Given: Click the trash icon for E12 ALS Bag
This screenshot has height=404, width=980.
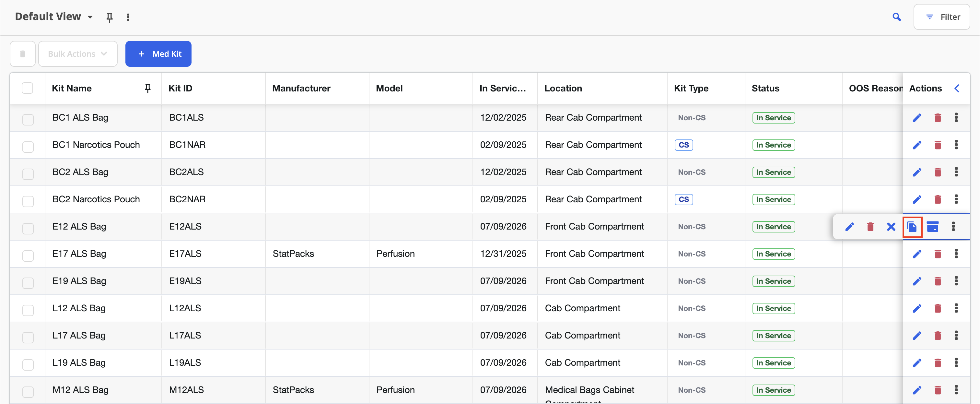Looking at the screenshot, I should pyautogui.click(x=870, y=227).
